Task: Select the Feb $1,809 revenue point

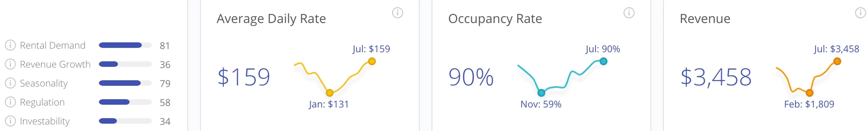Action: click(x=809, y=93)
